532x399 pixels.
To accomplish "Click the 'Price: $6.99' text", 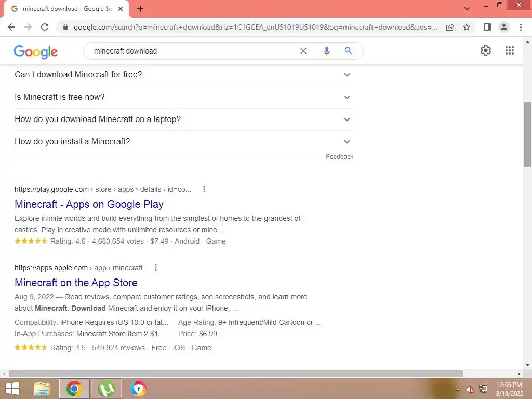I will 197,334.
